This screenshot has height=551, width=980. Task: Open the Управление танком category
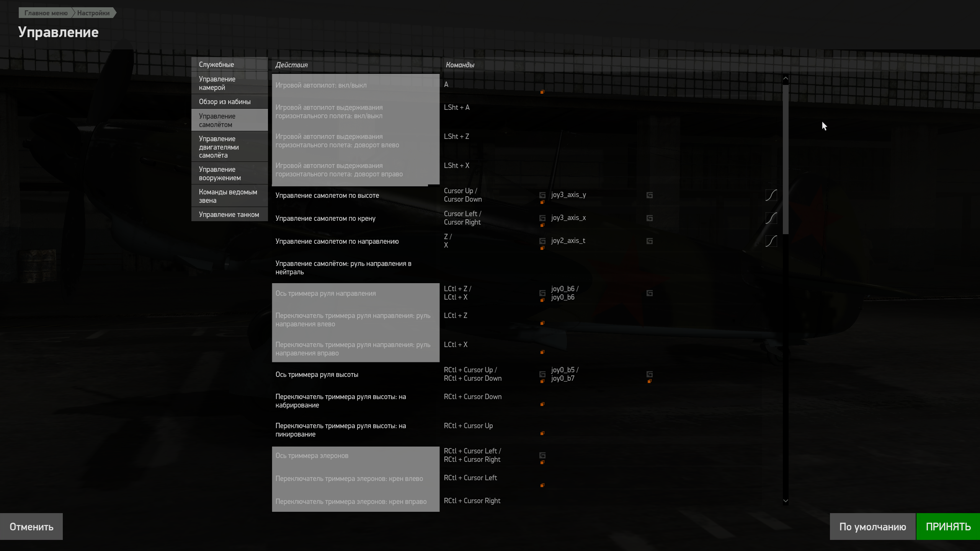click(230, 215)
